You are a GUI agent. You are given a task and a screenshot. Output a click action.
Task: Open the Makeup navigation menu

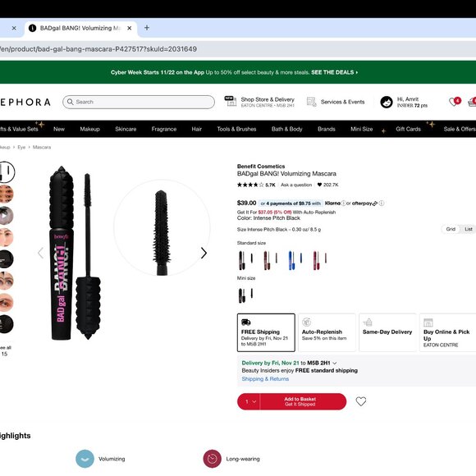point(89,129)
